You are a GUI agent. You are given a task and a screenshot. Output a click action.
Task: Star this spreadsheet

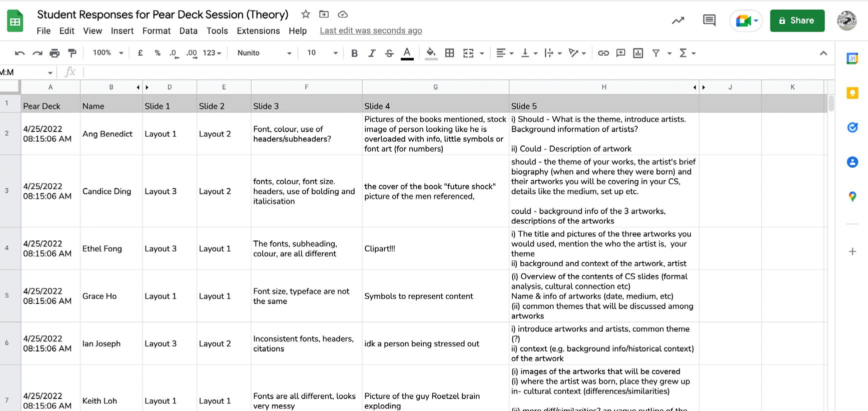tap(306, 14)
